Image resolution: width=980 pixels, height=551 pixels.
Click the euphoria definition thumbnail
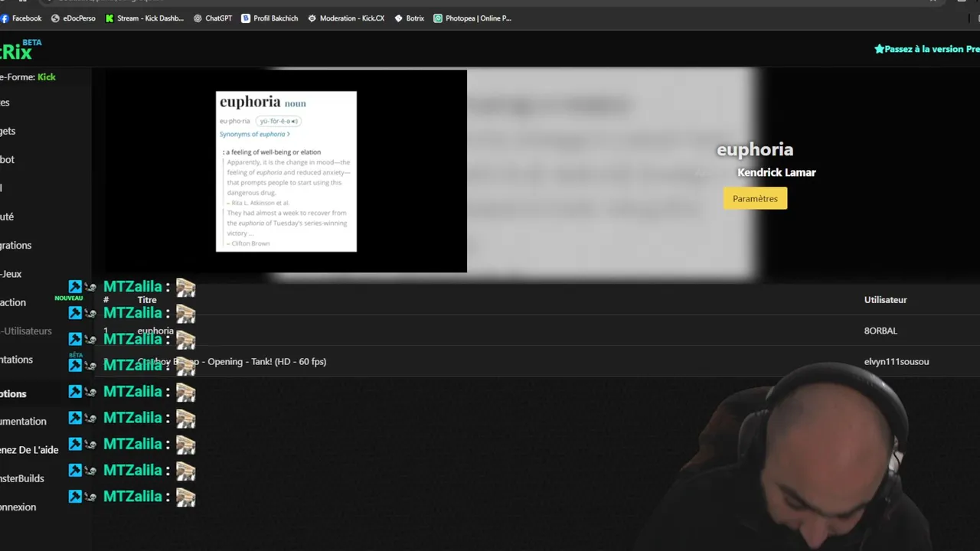[x=286, y=171]
